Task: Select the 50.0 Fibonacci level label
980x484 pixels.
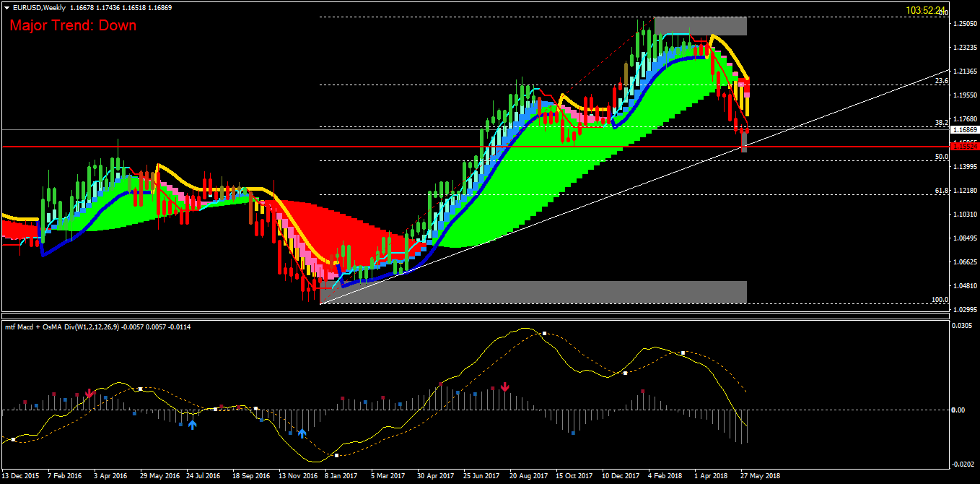Action: (941, 157)
